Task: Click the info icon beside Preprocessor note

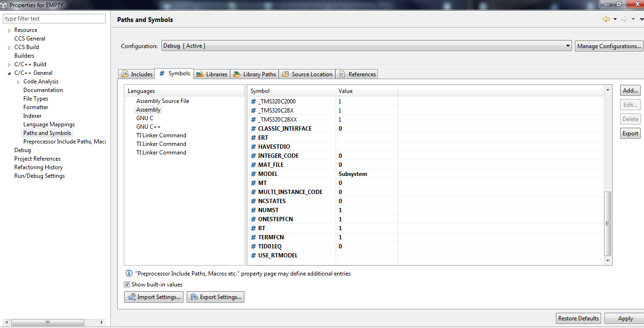Action: (x=129, y=274)
